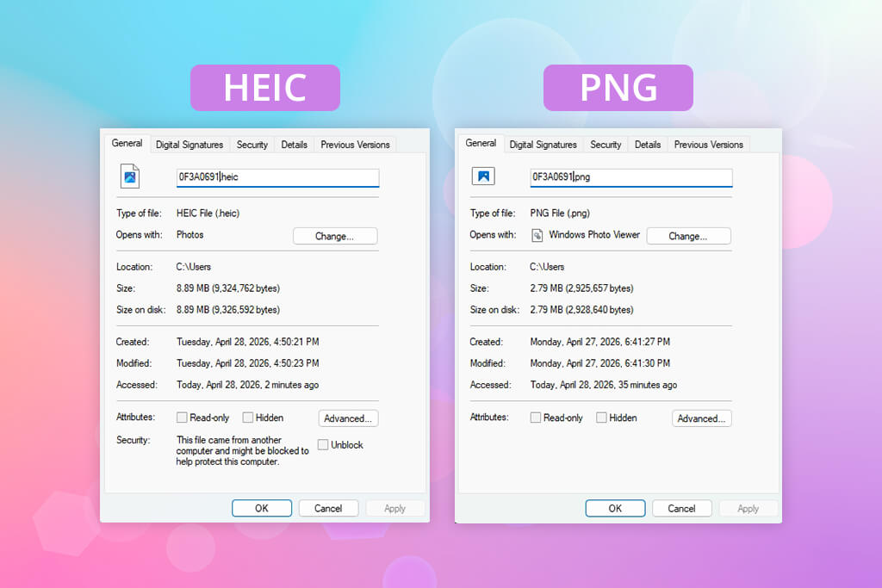Click the HEIC created date 4:50:21 PM
This screenshot has width=882, height=588.
pyautogui.click(x=248, y=342)
